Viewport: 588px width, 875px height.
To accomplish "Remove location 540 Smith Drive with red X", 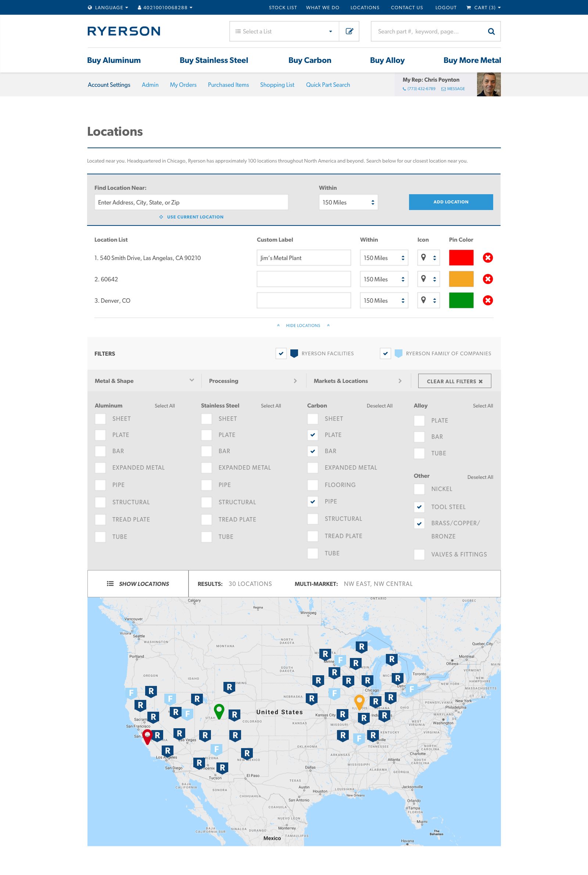I will pos(488,258).
